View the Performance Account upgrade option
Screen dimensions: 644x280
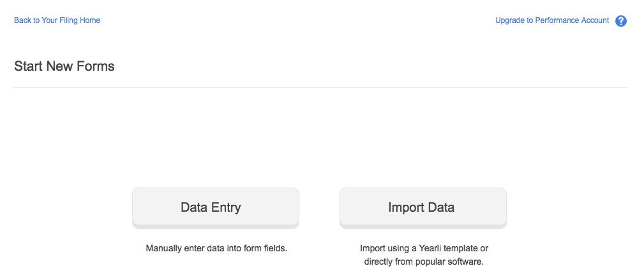pyautogui.click(x=552, y=20)
